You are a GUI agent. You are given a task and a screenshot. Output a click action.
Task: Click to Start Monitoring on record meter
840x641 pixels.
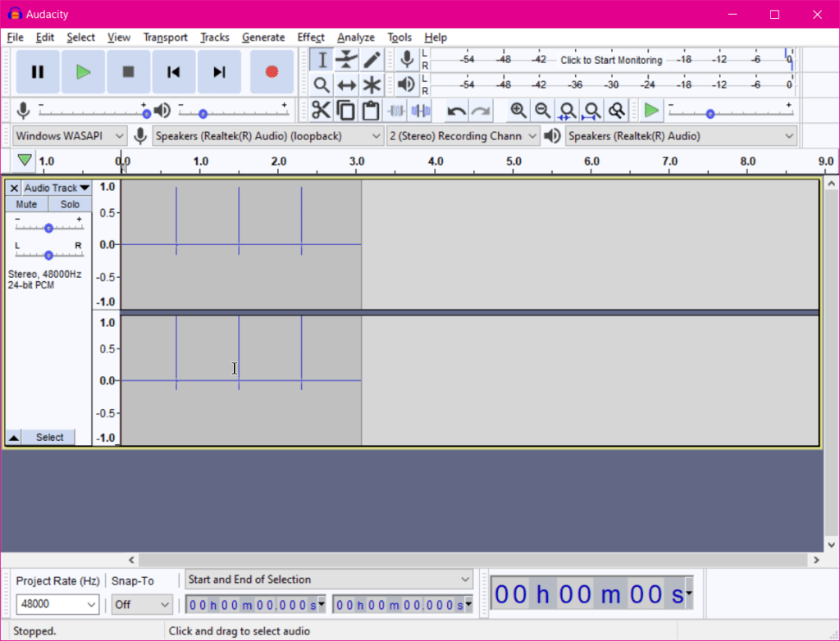coord(611,60)
